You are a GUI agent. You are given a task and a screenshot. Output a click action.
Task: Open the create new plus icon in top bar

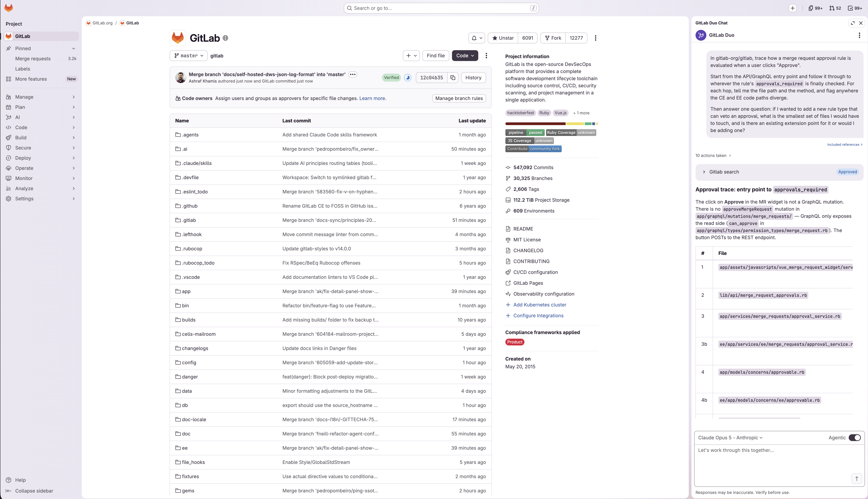(x=793, y=8)
